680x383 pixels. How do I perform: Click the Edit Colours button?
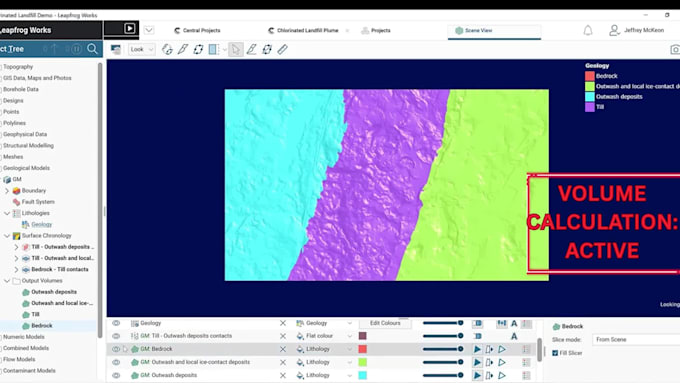[x=385, y=323]
